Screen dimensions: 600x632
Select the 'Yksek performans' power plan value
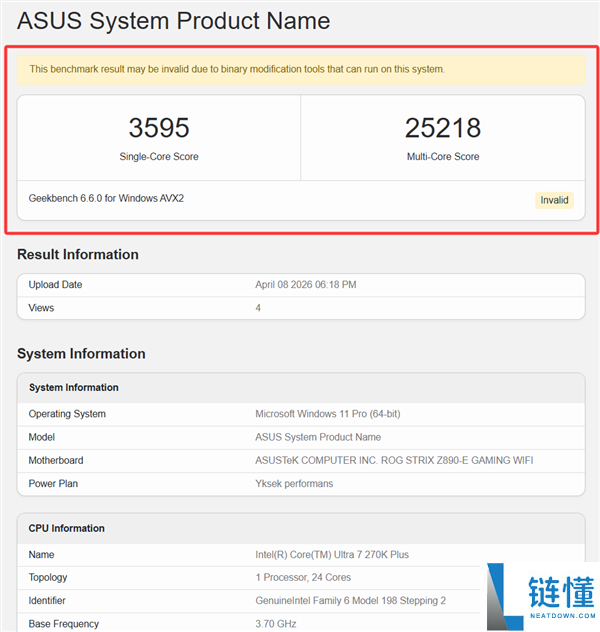[294, 484]
